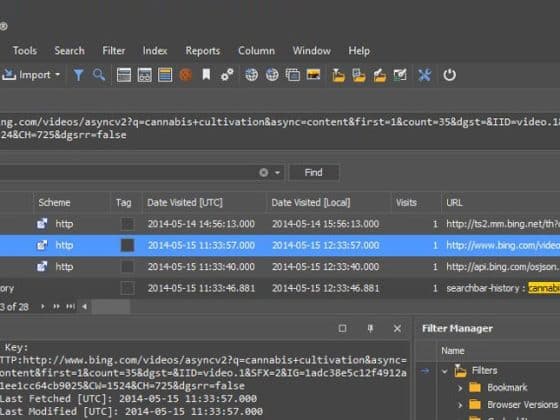Jump to last record navigator button
560x420 pixels.
pos(71,306)
